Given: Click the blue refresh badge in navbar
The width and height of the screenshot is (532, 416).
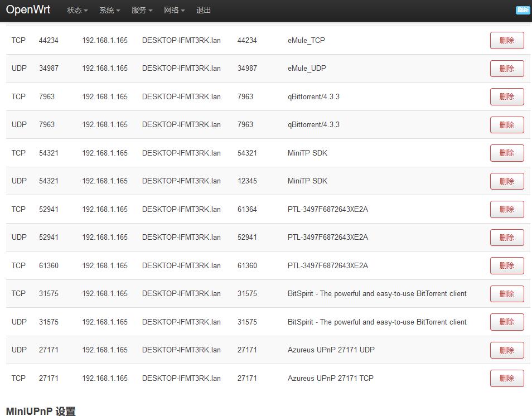Looking at the screenshot, I should pyautogui.click(x=523, y=10).
